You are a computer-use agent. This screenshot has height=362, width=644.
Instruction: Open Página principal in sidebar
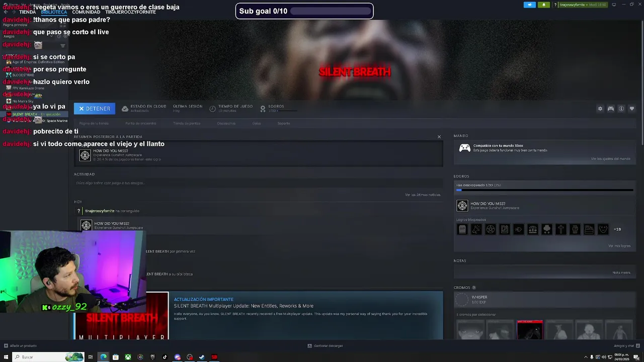(x=16, y=25)
